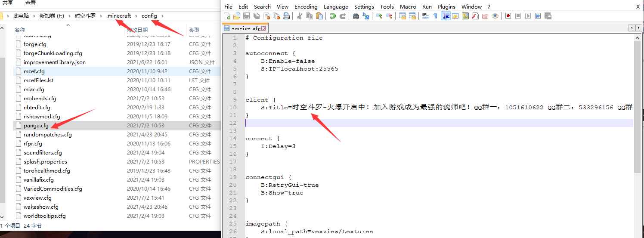Expand the chevron after config in address bar
The image size is (644, 238).
click(162, 16)
